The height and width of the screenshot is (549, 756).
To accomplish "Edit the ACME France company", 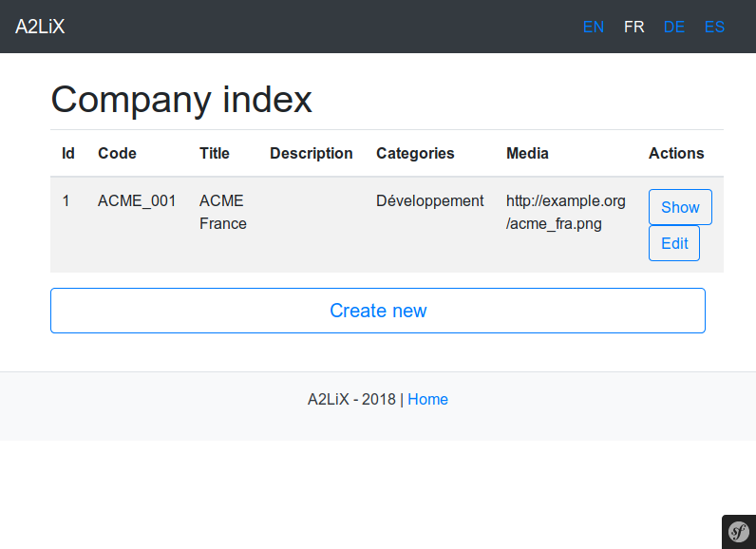I will [674, 243].
